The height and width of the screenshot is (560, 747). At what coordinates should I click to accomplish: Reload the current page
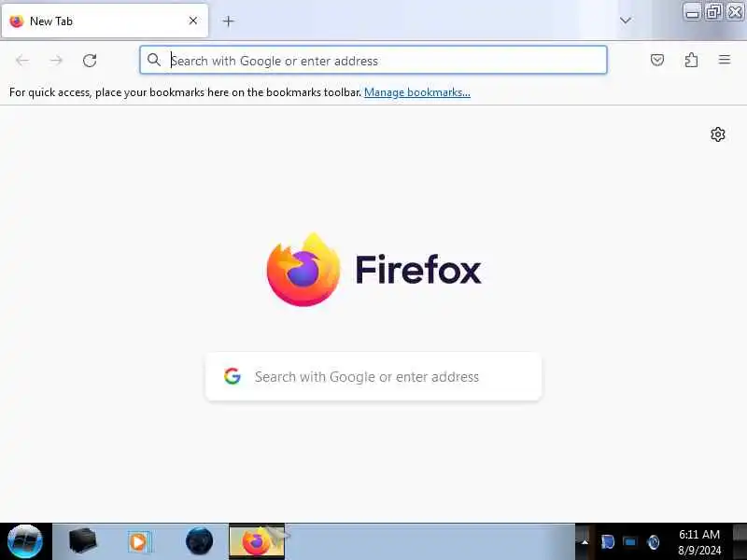click(90, 61)
